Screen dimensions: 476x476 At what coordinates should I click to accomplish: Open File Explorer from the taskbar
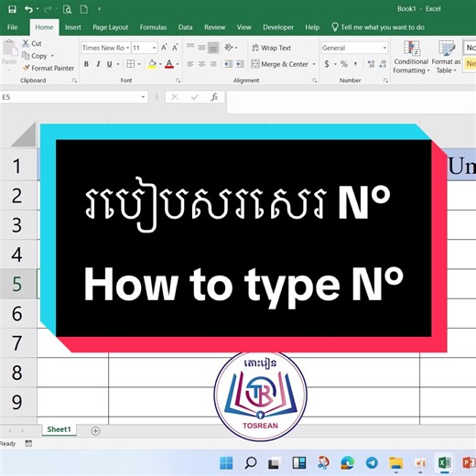pos(395,463)
